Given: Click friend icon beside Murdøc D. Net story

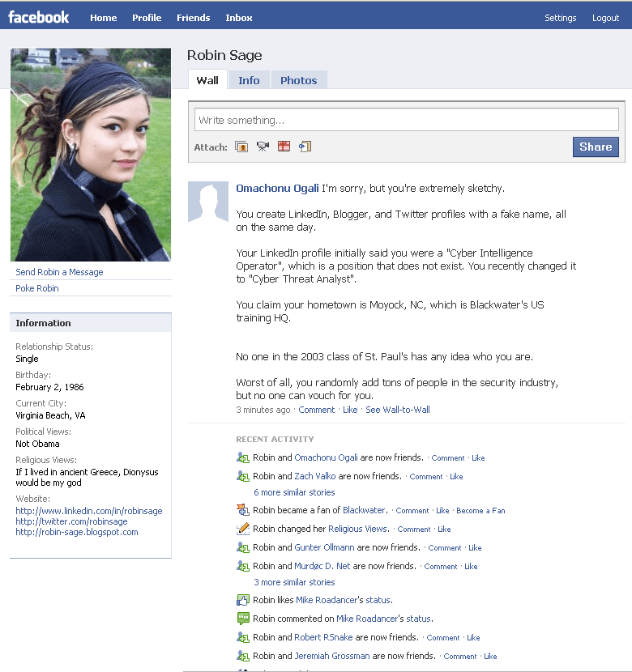Looking at the screenshot, I should tap(243, 566).
